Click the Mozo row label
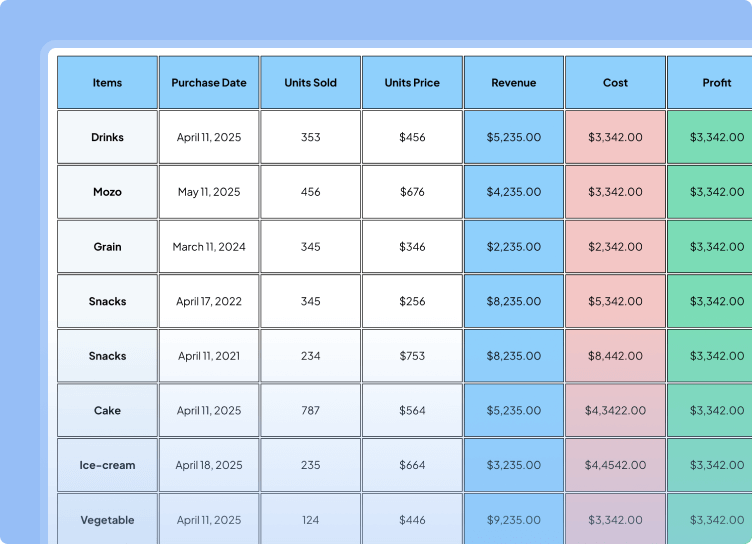The width and height of the screenshot is (752, 544). pos(107,192)
